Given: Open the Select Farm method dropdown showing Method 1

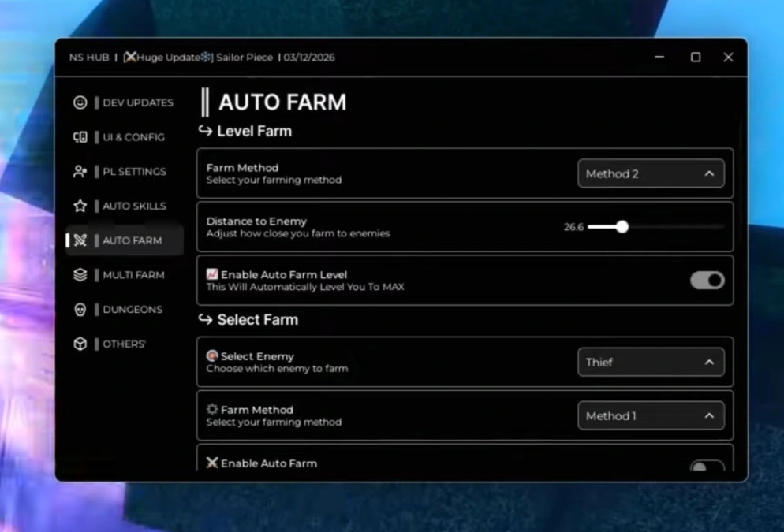Looking at the screenshot, I should pos(651,415).
